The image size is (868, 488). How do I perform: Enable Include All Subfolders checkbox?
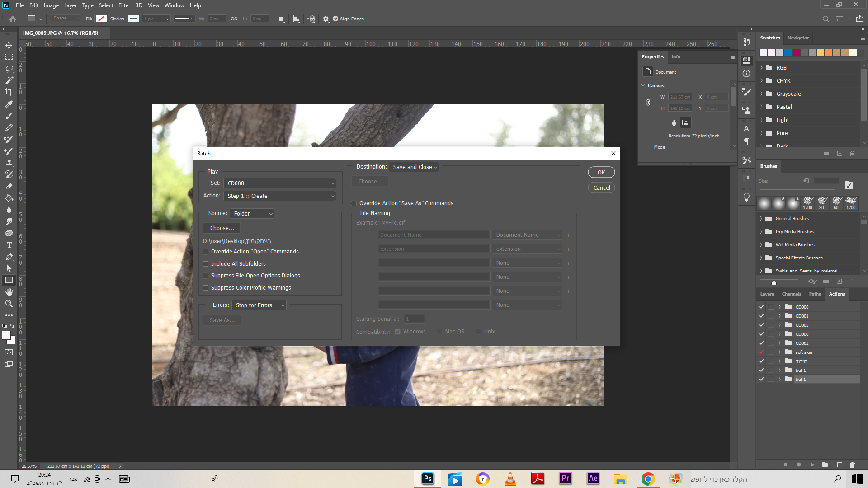(206, 264)
